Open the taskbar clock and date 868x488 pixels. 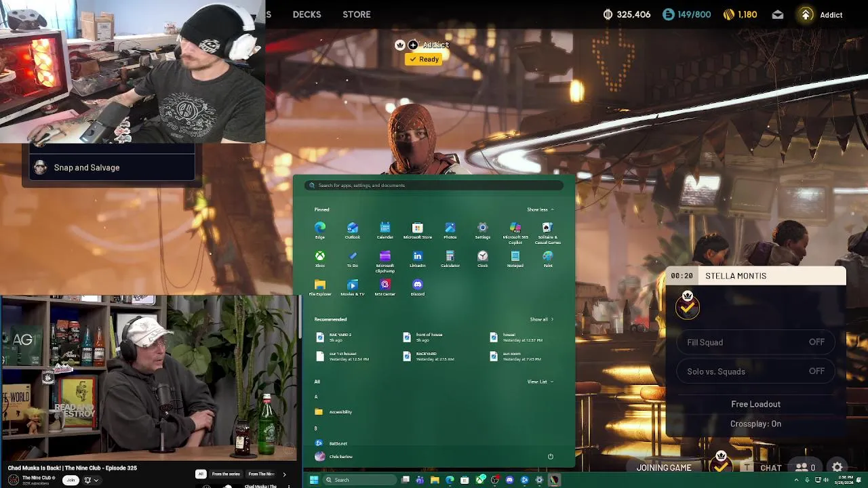click(x=846, y=480)
